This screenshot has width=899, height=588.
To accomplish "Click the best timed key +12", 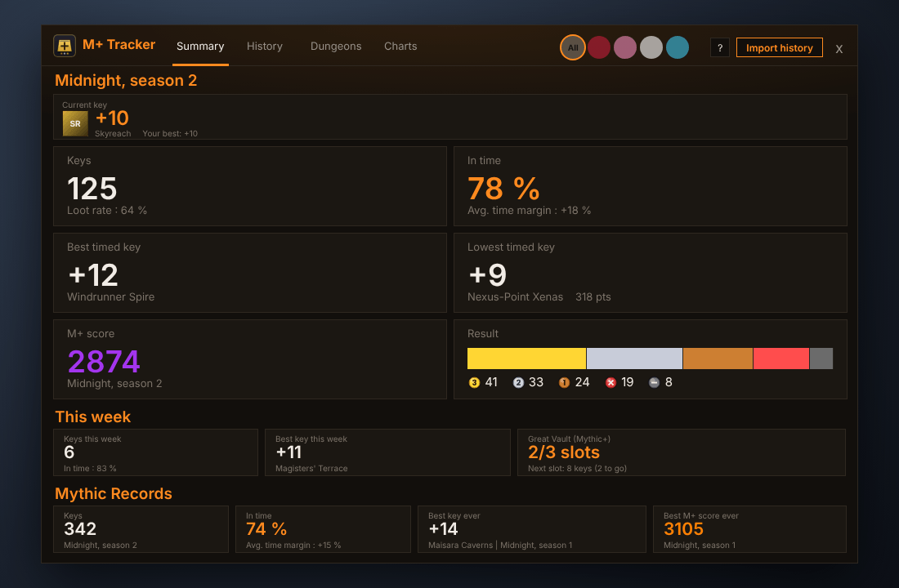I will point(93,275).
